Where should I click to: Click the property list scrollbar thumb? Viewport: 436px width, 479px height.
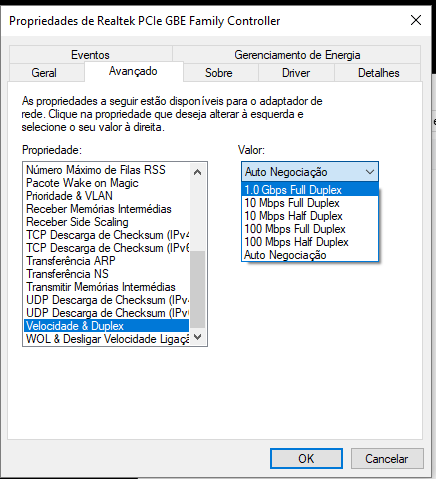197,289
